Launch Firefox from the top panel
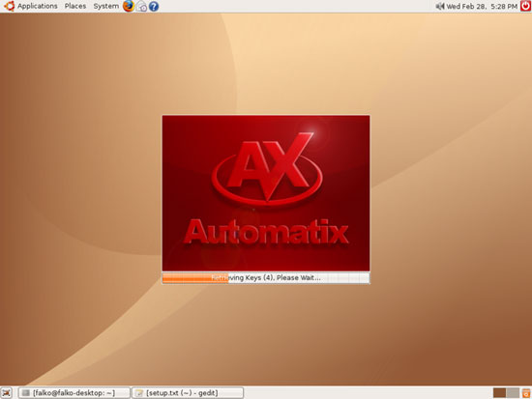The width and height of the screenshot is (532, 399). click(129, 6)
